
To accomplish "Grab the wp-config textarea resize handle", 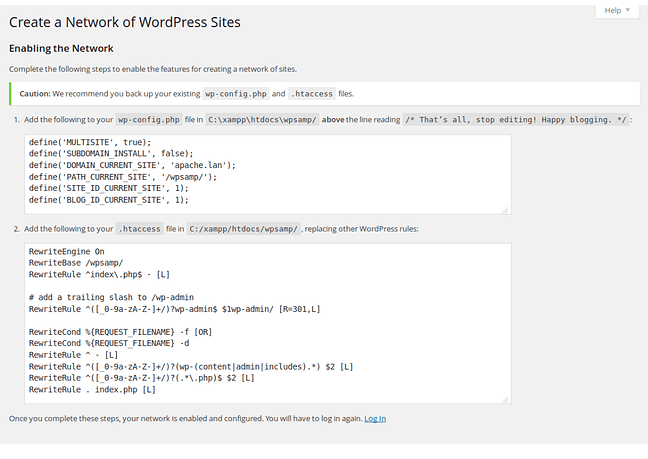I will click(505, 210).
